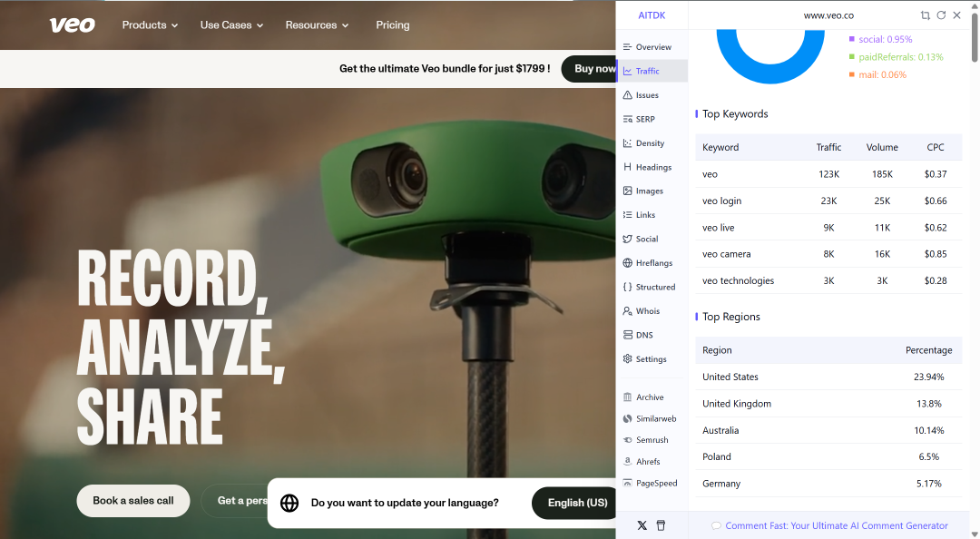Choose English (US) language button
Image resolution: width=980 pixels, height=539 pixels.
point(573,503)
